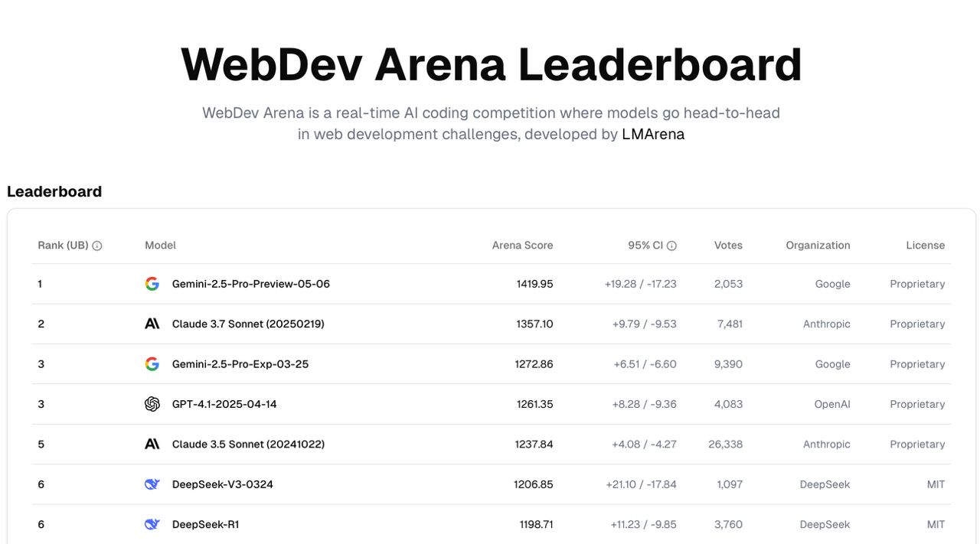Click the Google logo next to Gemini-2.5-Pro-Exp-03-25

[152, 364]
